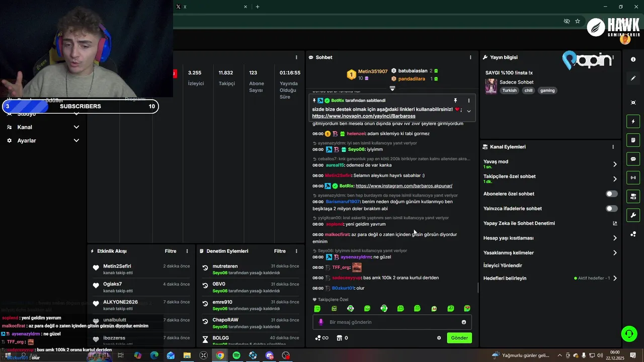The image size is (644, 362).
Task: Toggle the document panel icon in right sidebar
Action: click(x=633, y=140)
